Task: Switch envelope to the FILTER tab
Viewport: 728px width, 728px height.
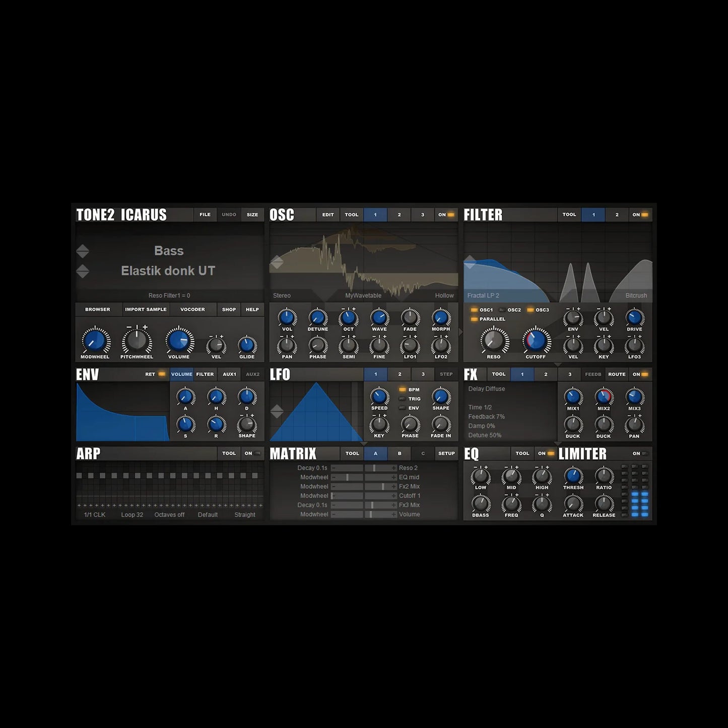Action: [x=205, y=374]
